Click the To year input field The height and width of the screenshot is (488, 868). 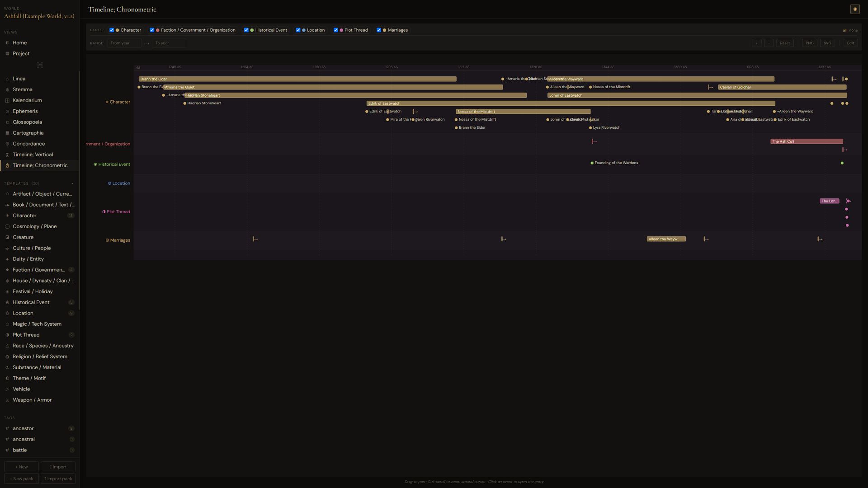point(169,43)
